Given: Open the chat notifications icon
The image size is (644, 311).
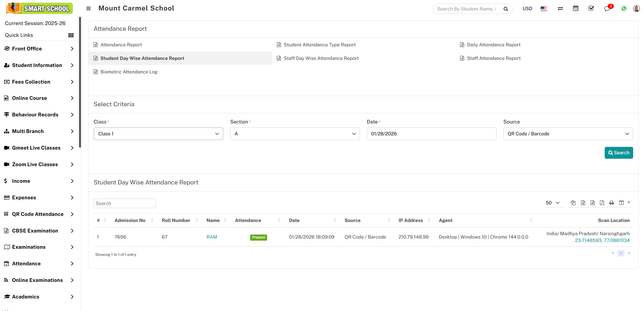Looking at the screenshot, I should (x=607, y=8).
